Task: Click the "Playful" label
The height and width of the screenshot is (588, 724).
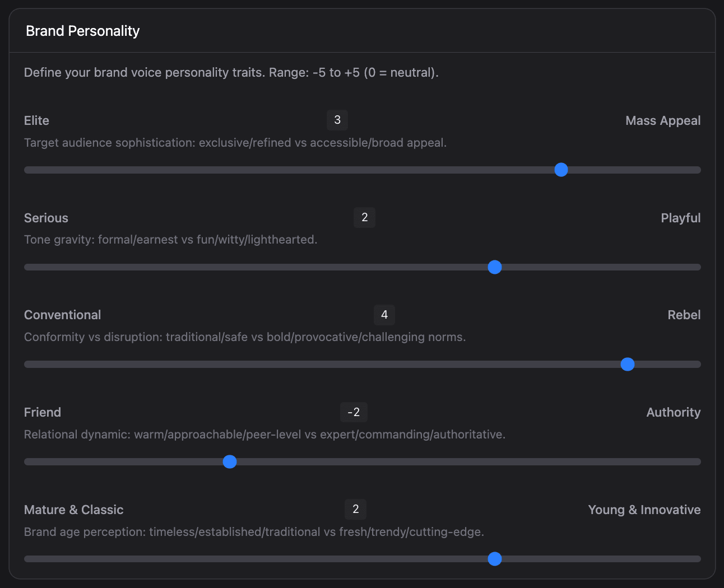Action: coord(681,218)
